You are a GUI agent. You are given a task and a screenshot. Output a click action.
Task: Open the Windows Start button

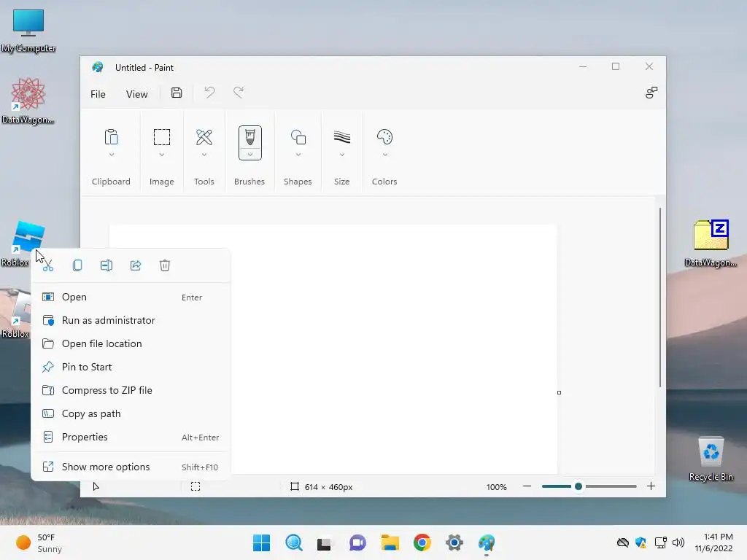pos(262,542)
